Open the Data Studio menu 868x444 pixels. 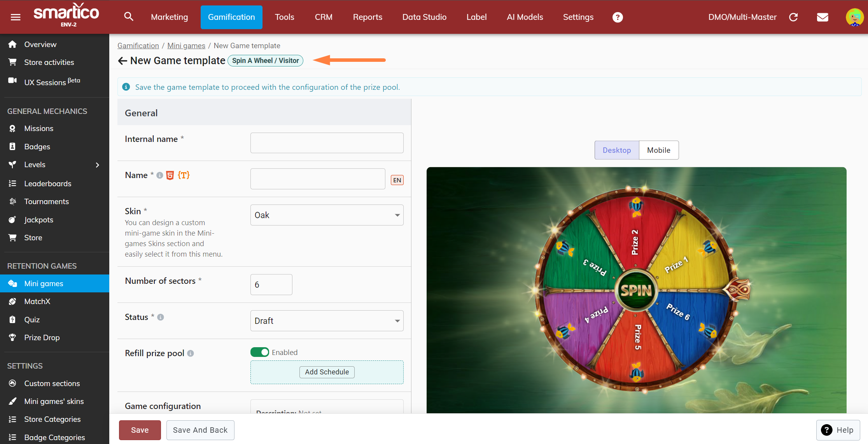click(x=424, y=17)
